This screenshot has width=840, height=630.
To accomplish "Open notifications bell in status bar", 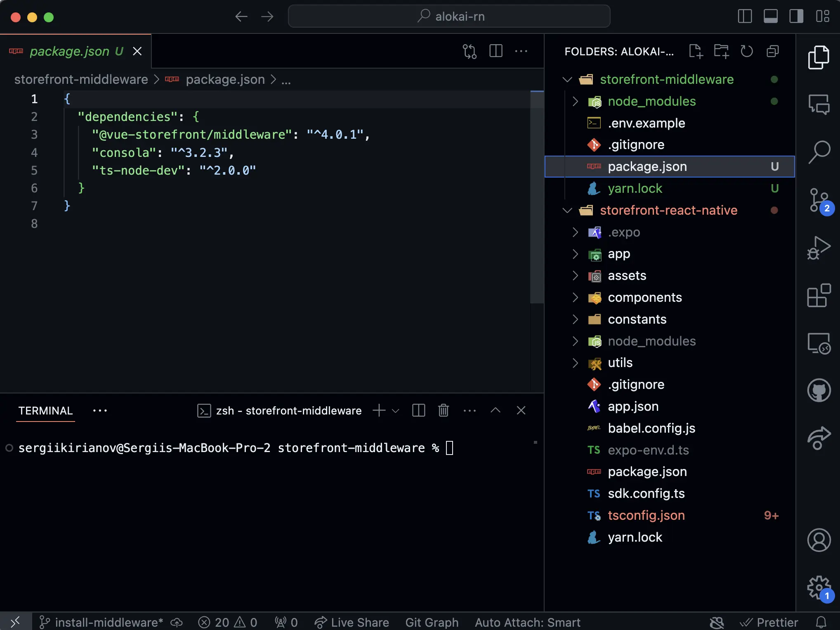I will (821, 622).
